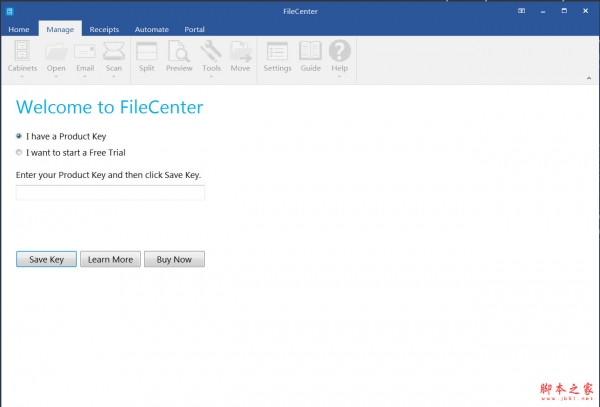Click the Email envelope icon
600x407 pixels.
coord(85,52)
